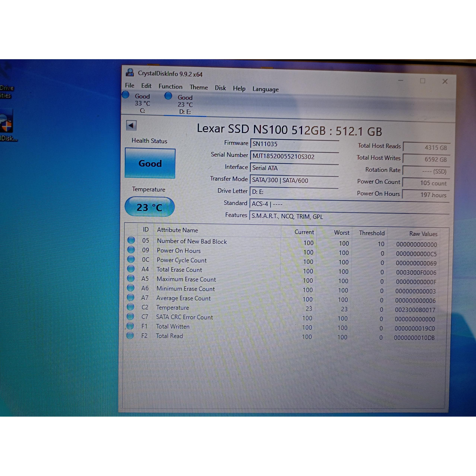Click the status icon for SATA CRC Error Count
Screen dimensions: 476x476
coord(130,316)
